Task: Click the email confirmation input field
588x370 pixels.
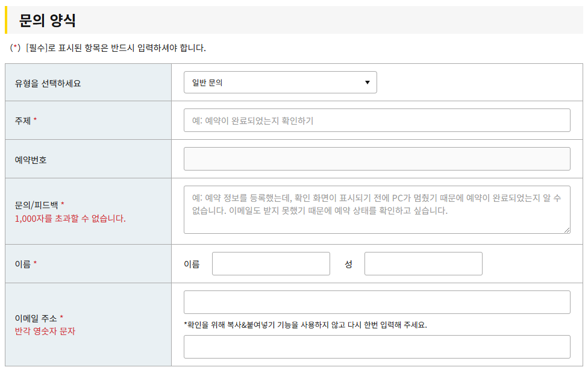Action: [377, 346]
